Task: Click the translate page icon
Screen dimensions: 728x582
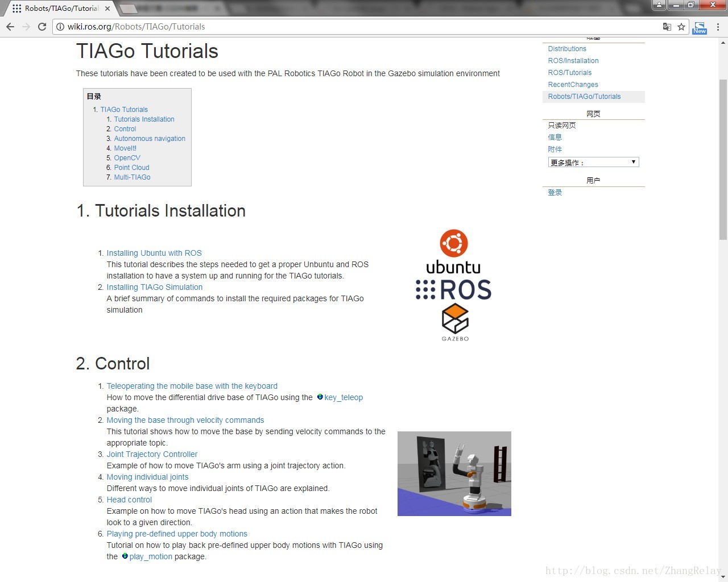Action: point(667,27)
